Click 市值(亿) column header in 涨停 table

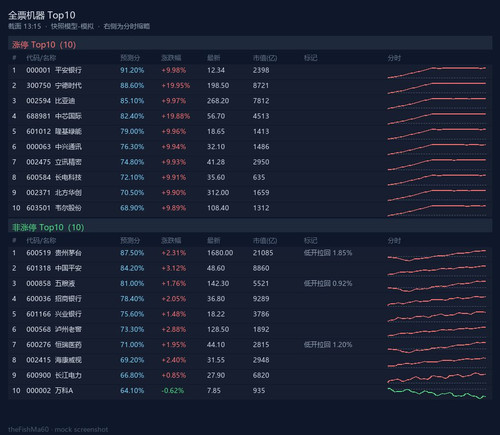point(265,58)
